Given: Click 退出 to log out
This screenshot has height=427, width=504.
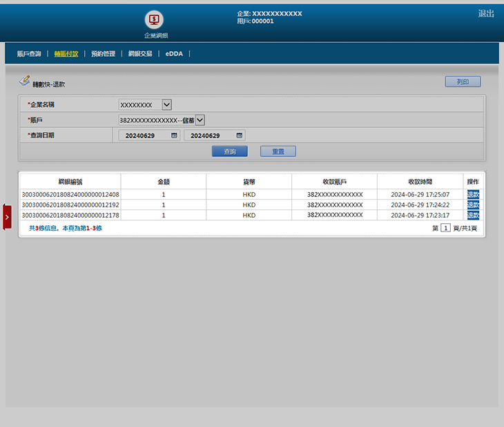Looking at the screenshot, I should tap(486, 14).
